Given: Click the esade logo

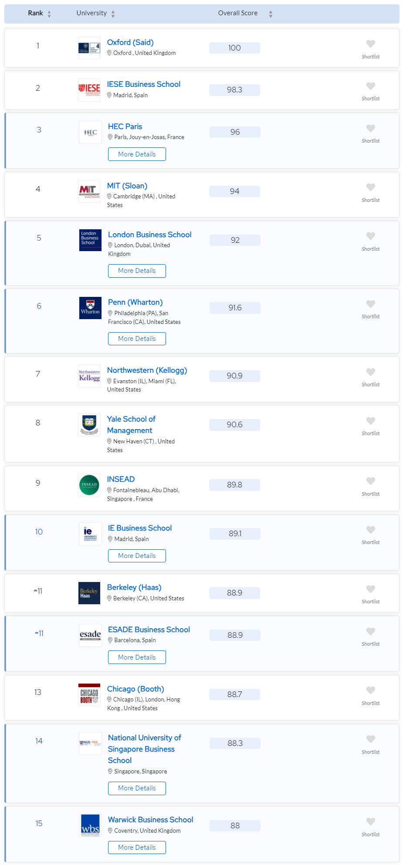Looking at the screenshot, I should click(x=90, y=635).
